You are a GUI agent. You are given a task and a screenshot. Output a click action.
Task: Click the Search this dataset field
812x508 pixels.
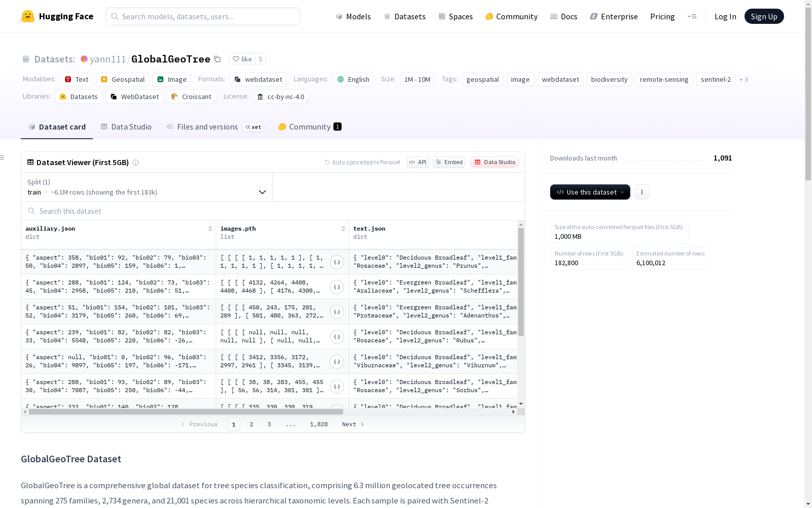point(273,211)
